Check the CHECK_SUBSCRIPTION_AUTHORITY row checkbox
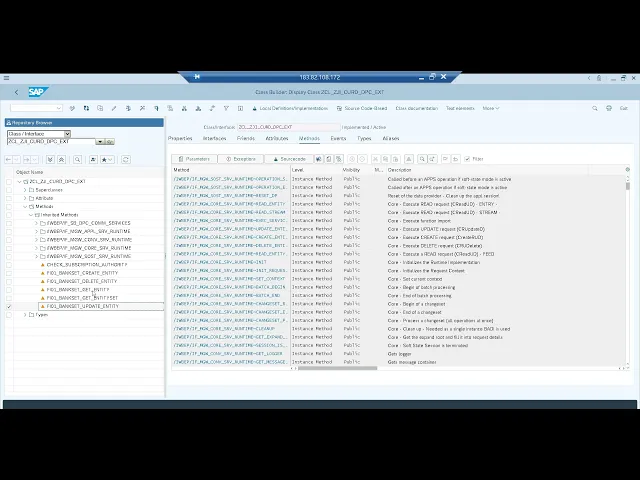Viewport: 640px width, 480px height. pyautogui.click(x=9, y=265)
